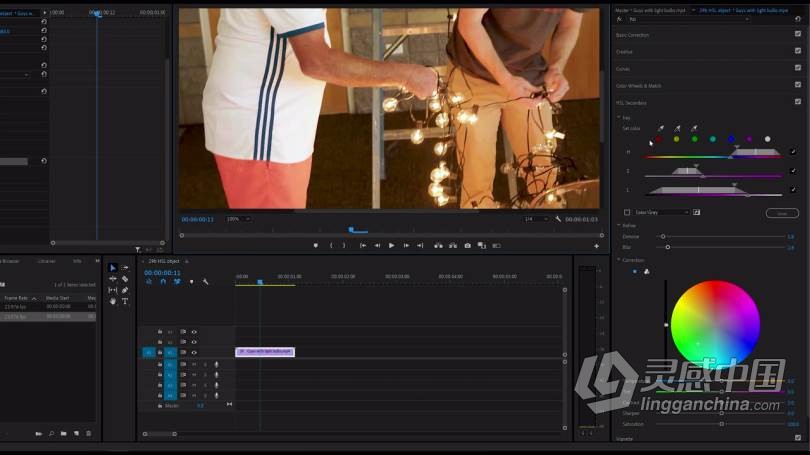
Task: Pick add-color eyedropper plus
Action: coord(677,128)
